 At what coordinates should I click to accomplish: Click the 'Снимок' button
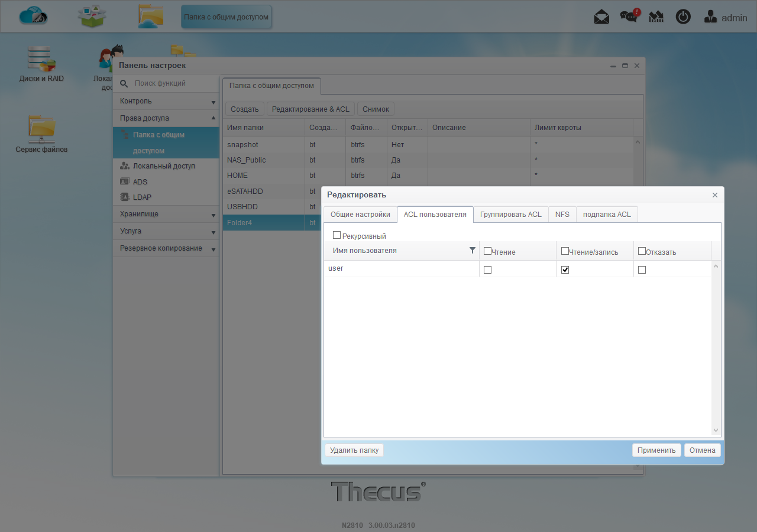click(376, 109)
